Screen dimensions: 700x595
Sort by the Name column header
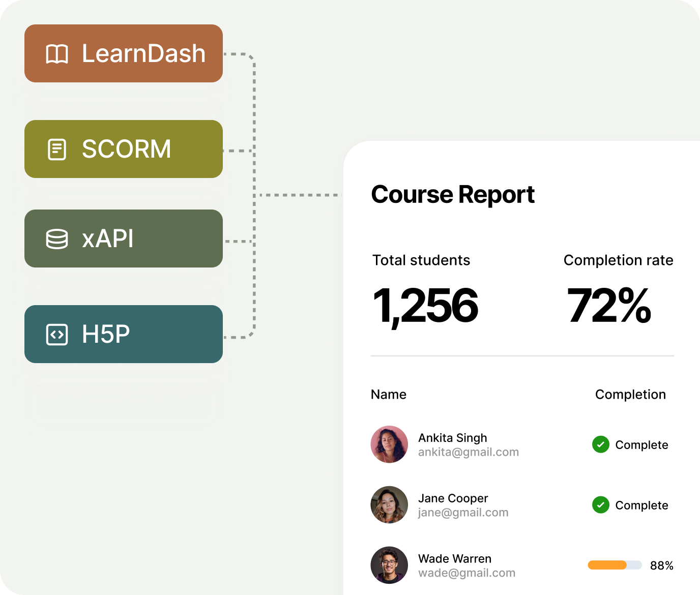tap(389, 395)
